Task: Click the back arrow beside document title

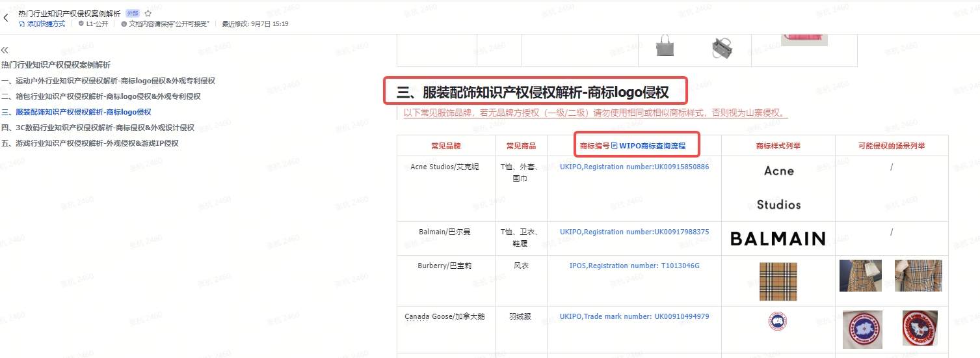Action: coord(7,18)
